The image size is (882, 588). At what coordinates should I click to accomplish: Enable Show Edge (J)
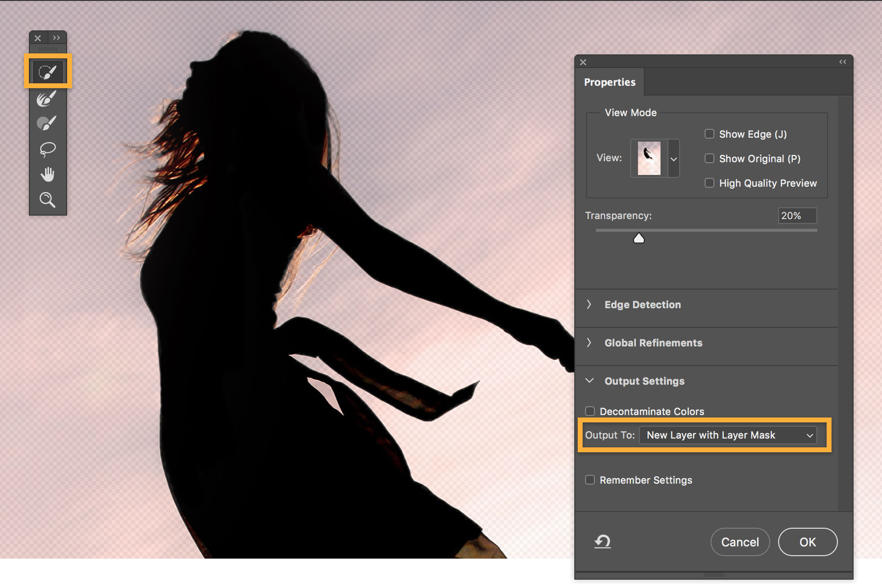click(709, 134)
